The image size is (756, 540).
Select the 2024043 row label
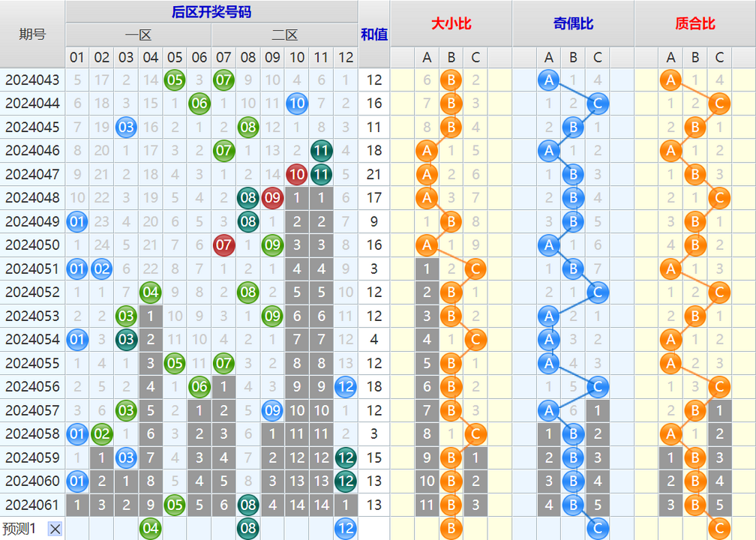pyautogui.click(x=32, y=79)
